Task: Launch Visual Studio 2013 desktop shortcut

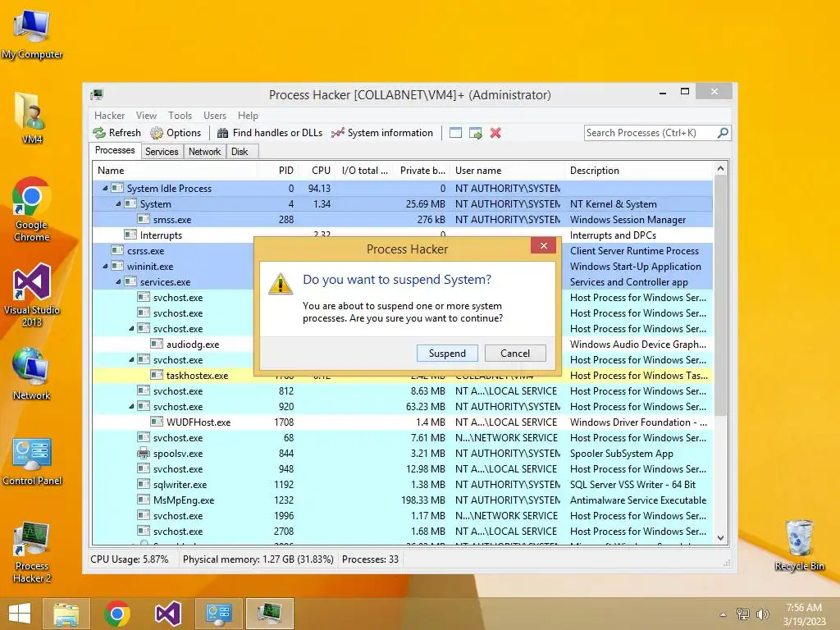Action: pyautogui.click(x=32, y=295)
